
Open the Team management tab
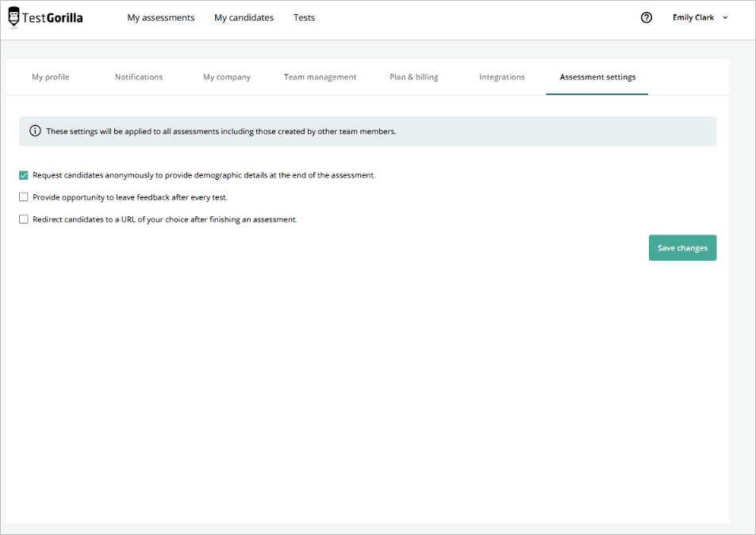[x=320, y=77]
